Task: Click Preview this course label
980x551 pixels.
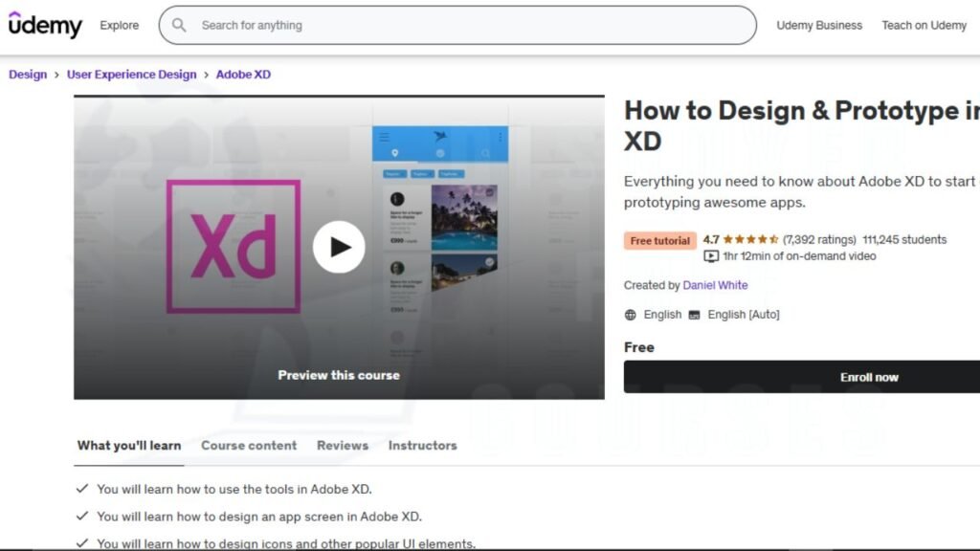Action: [x=339, y=375]
